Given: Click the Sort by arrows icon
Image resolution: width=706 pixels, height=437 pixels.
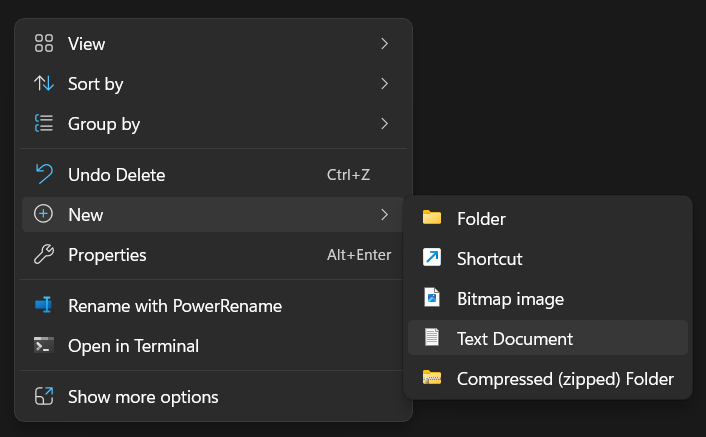Looking at the screenshot, I should [x=43, y=84].
